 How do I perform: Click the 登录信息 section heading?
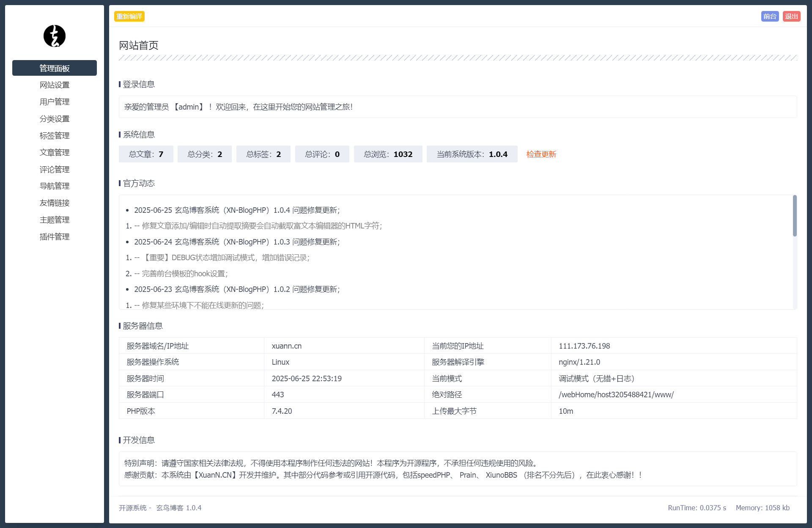click(139, 84)
